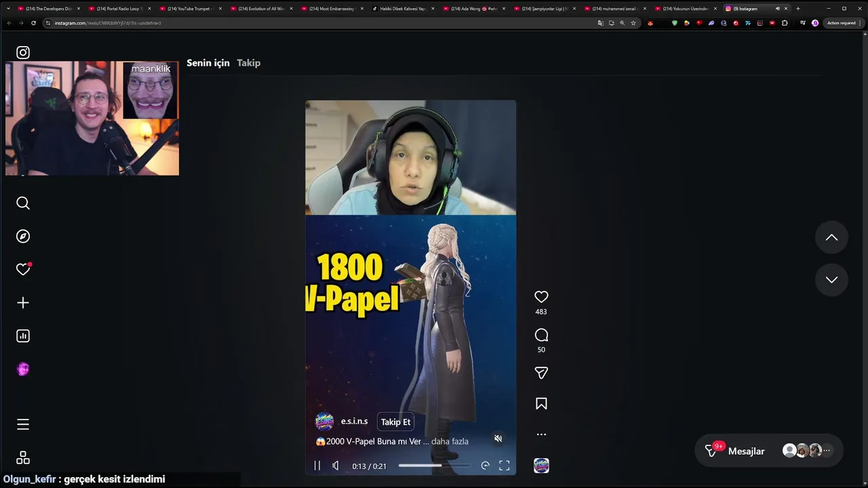
Task: Save the reel with the bookmark icon
Action: [541, 404]
